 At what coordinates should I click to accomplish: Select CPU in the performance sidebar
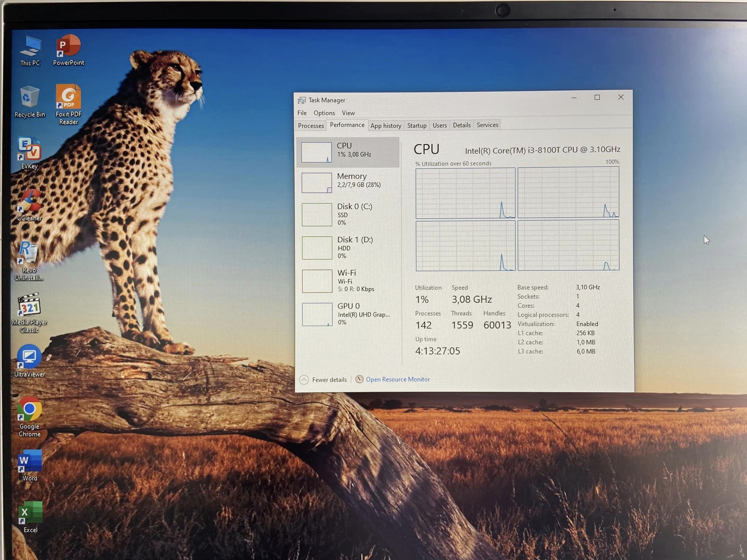(x=348, y=152)
